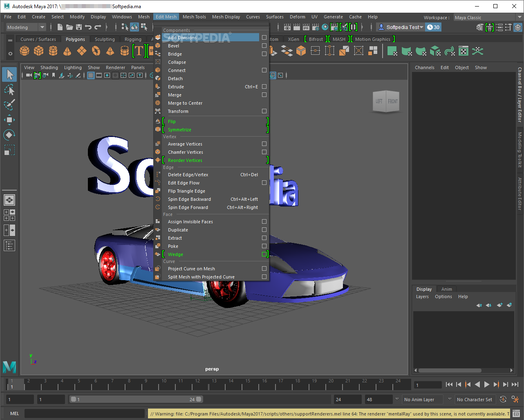Open the No Anim Layer dropdown
The height and width of the screenshot is (420, 524).
(423, 400)
